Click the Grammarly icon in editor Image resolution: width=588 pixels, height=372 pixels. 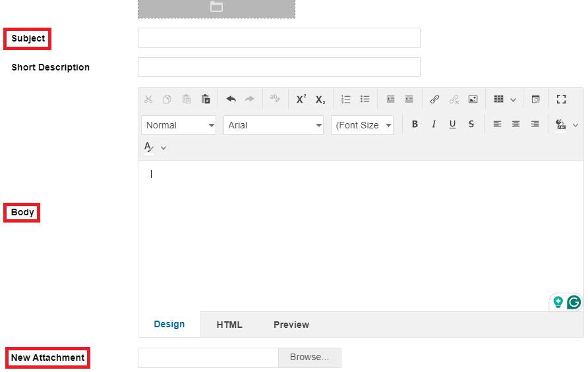574,302
